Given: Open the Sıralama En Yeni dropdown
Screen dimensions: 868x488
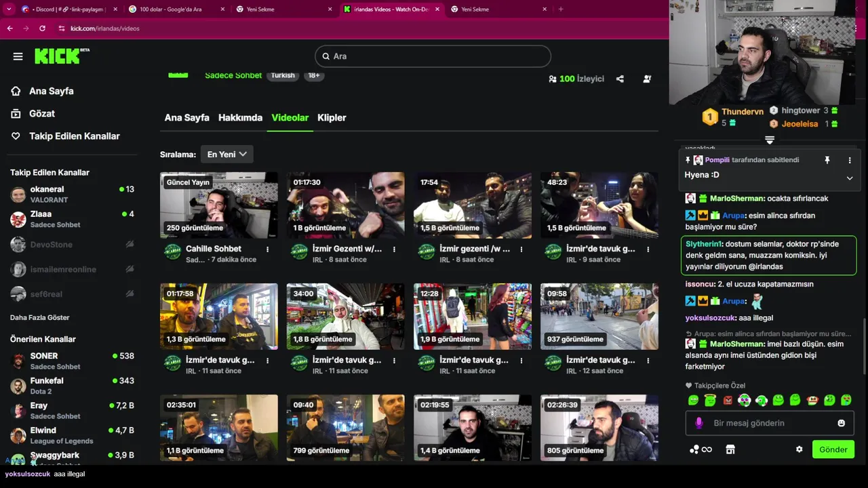Looking at the screenshot, I should (x=226, y=155).
